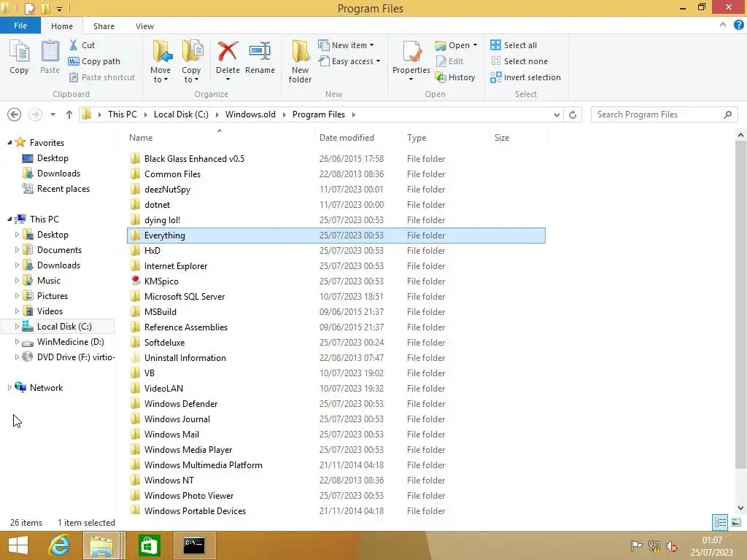This screenshot has width=747, height=560.
Task: Minimize the ribbon with the chevron
Action: pos(723,26)
